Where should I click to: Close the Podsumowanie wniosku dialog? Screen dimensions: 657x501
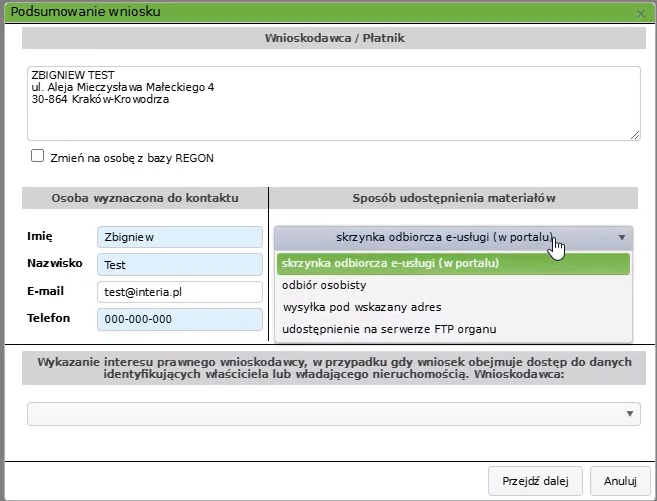(640, 13)
